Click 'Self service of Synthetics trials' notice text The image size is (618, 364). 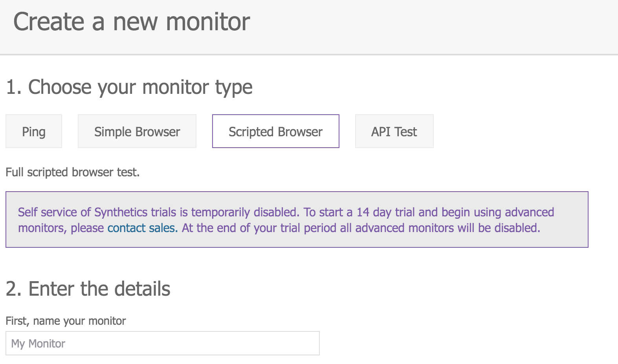point(286,220)
